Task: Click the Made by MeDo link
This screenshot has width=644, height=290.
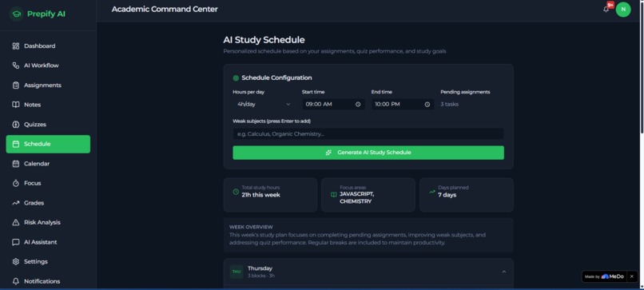Action: coord(604,276)
